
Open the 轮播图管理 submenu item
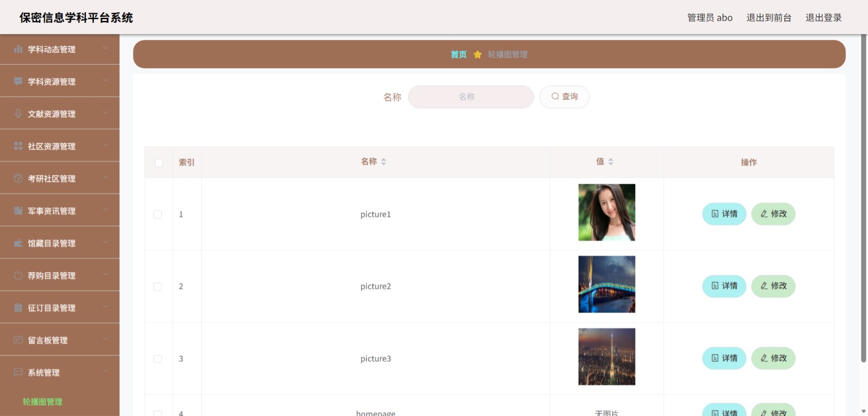pos(42,402)
